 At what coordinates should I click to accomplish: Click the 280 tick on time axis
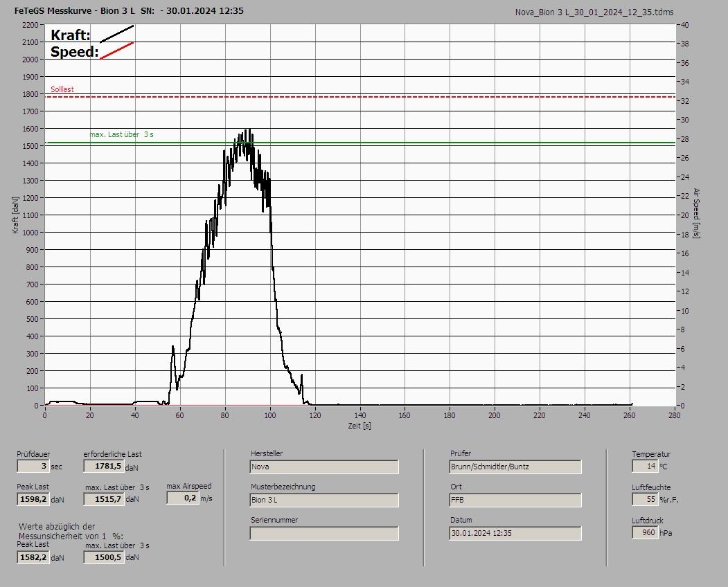[674, 415]
